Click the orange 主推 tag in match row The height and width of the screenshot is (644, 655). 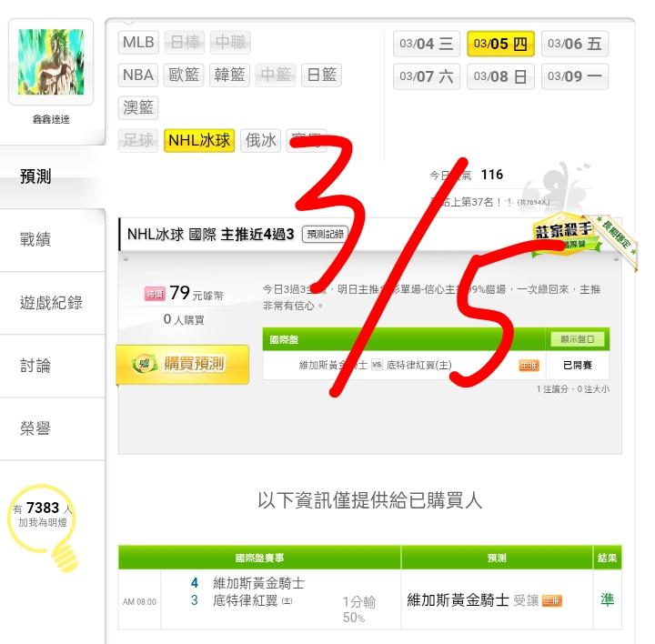tap(529, 366)
